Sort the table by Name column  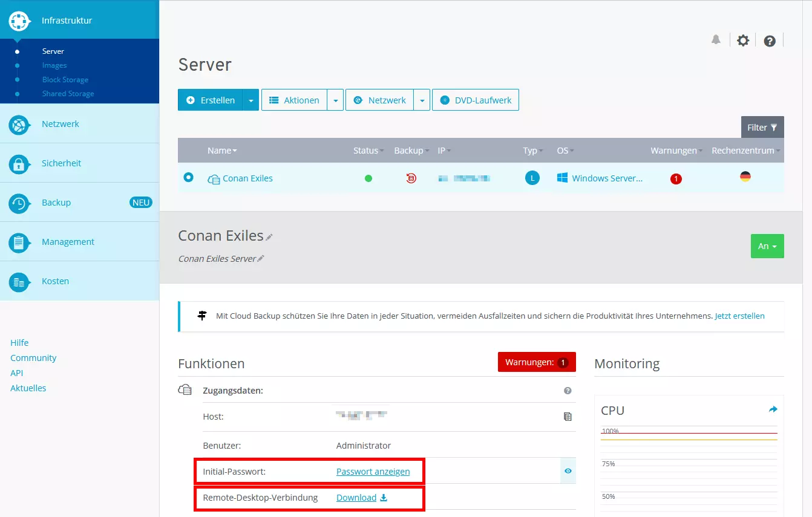[x=222, y=151]
